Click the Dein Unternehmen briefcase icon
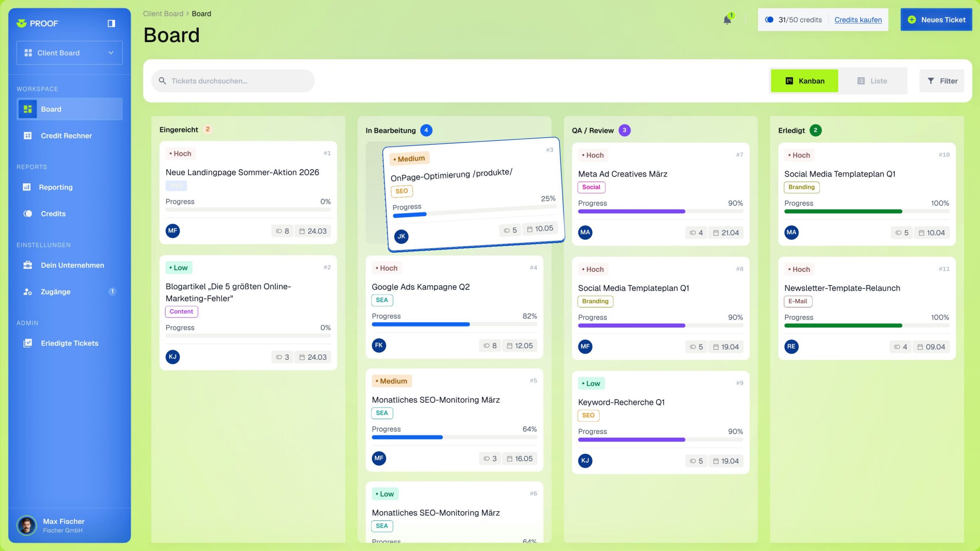The image size is (980, 551). (x=28, y=265)
